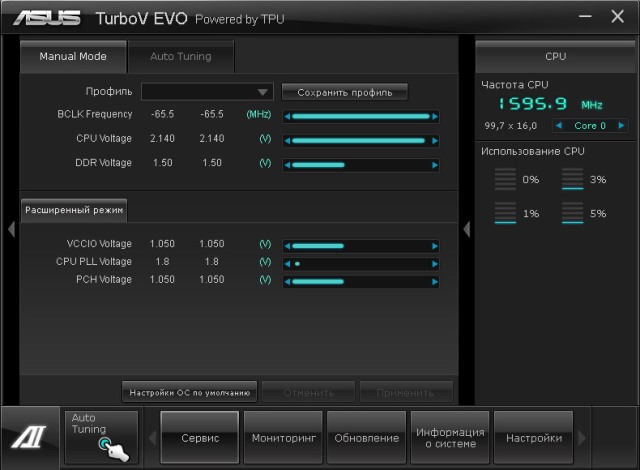Decrease PCH Voltage with the left arrow
This screenshot has width=640, height=470.
click(x=287, y=282)
